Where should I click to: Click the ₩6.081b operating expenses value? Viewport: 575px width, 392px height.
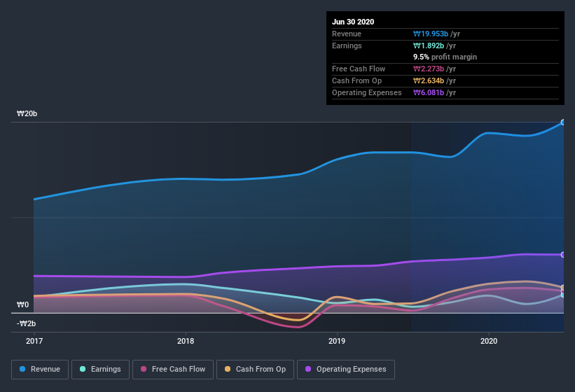click(429, 92)
